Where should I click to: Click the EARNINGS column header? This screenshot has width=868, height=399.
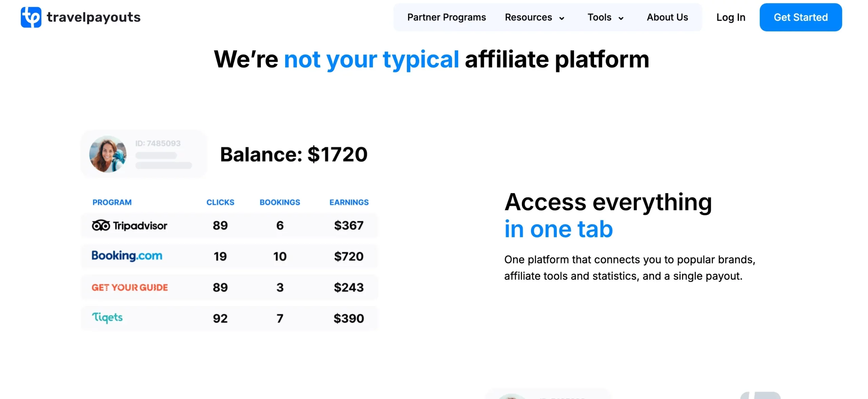349,202
